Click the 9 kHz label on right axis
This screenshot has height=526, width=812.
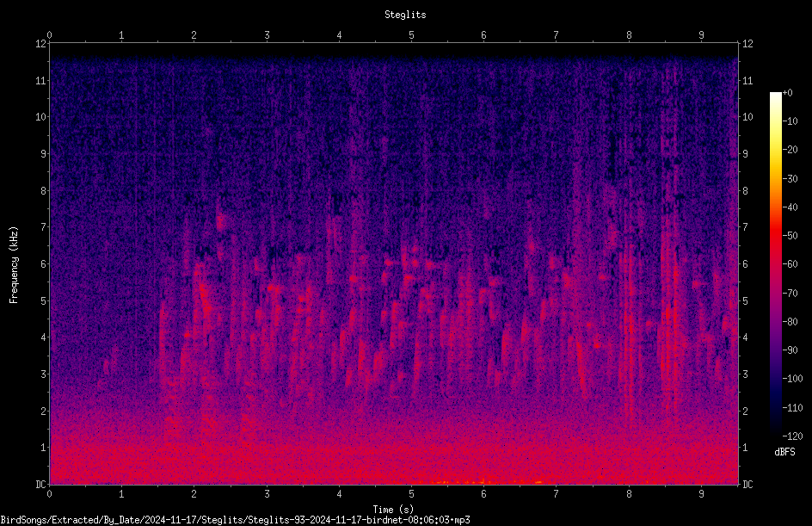[745, 154]
